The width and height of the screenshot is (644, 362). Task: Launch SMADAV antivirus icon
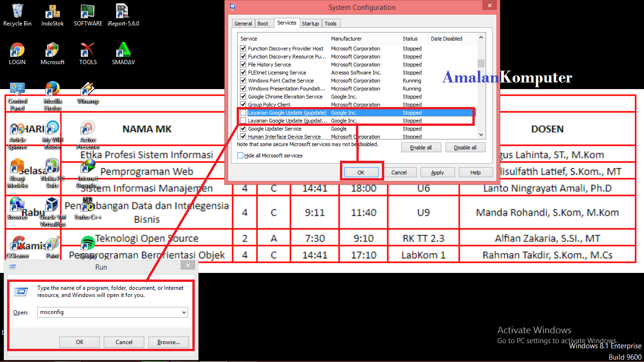point(123,53)
